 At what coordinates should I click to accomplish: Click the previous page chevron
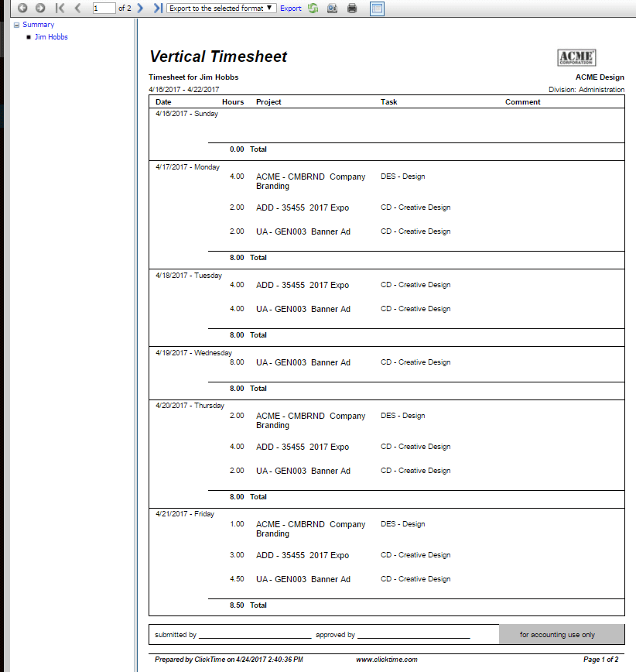pos(77,9)
